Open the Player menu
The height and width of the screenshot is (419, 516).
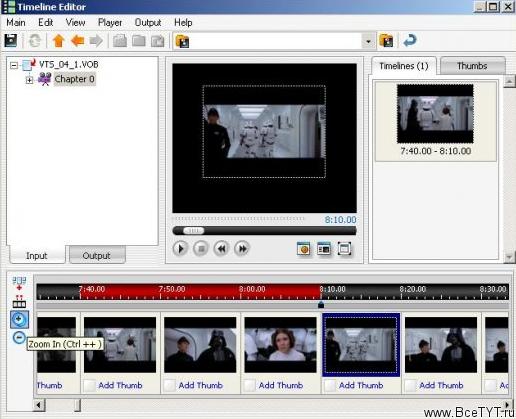pyautogui.click(x=110, y=22)
